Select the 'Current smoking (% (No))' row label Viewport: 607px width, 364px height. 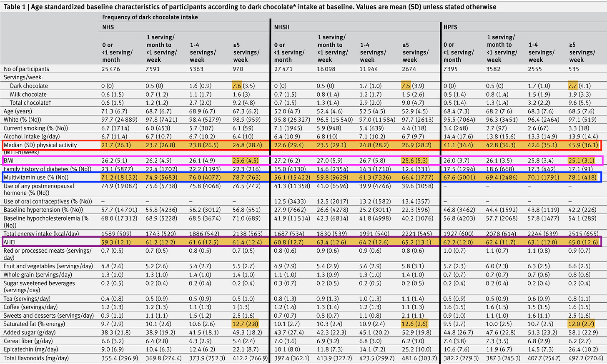(36, 128)
